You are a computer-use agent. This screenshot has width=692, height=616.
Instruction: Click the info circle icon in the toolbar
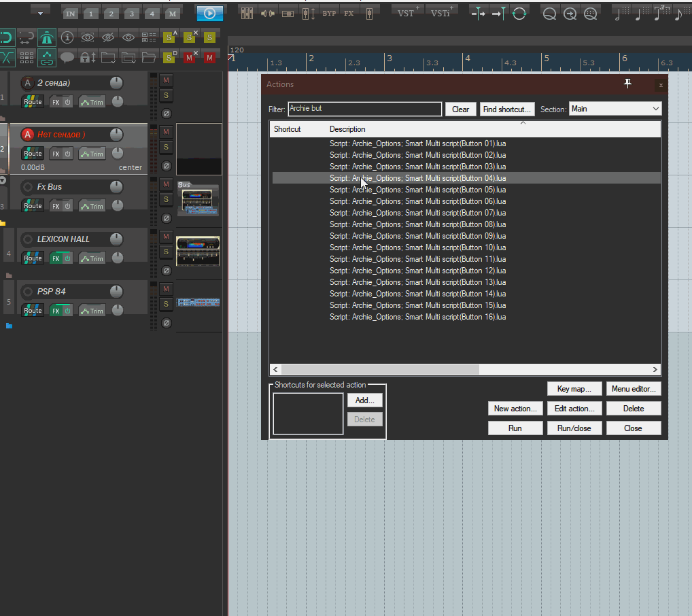click(x=67, y=37)
